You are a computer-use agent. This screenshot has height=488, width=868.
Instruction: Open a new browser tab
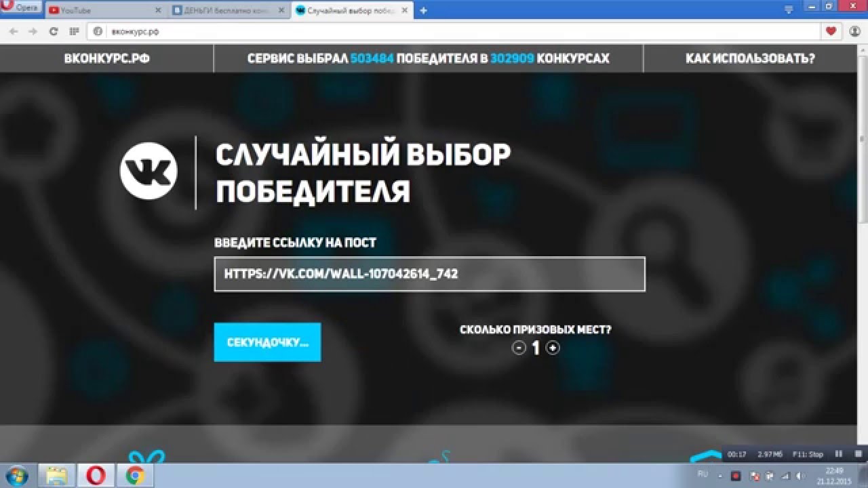point(423,10)
